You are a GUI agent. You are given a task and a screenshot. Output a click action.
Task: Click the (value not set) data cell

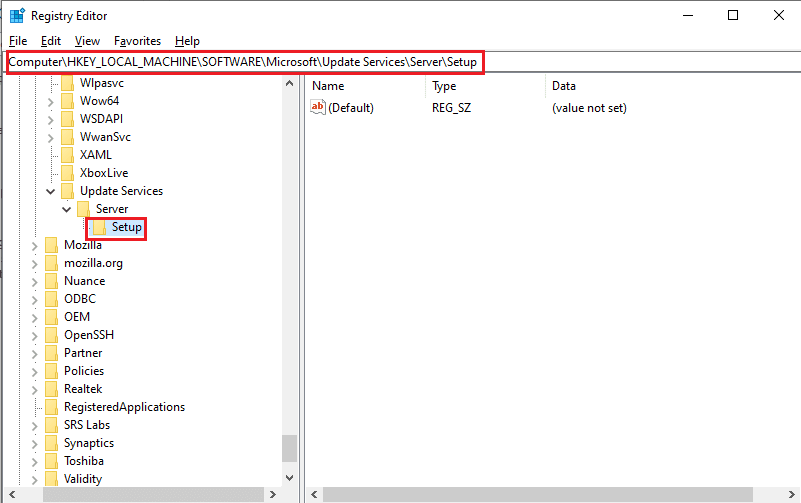[589, 108]
